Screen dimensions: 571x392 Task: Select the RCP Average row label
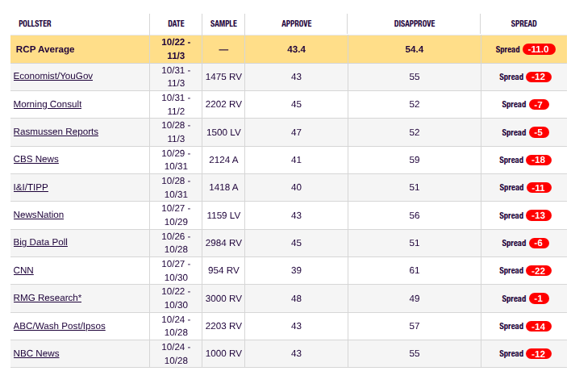coord(45,49)
